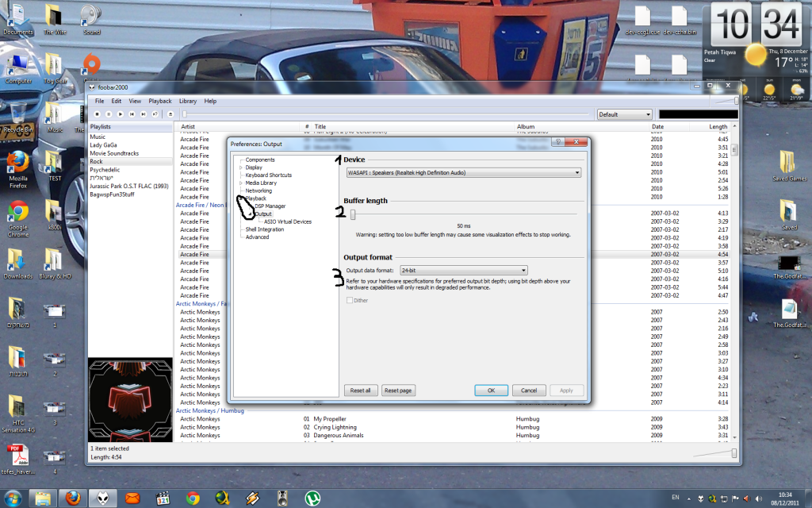Start playback with Play button
The image size is (812, 508).
(x=121, y=114)
